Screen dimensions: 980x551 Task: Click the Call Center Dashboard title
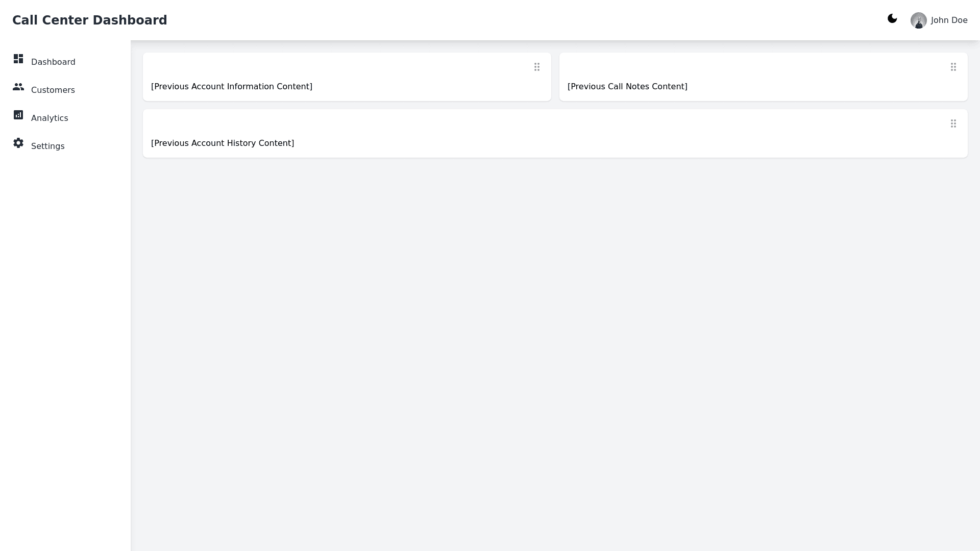[90, 20]
